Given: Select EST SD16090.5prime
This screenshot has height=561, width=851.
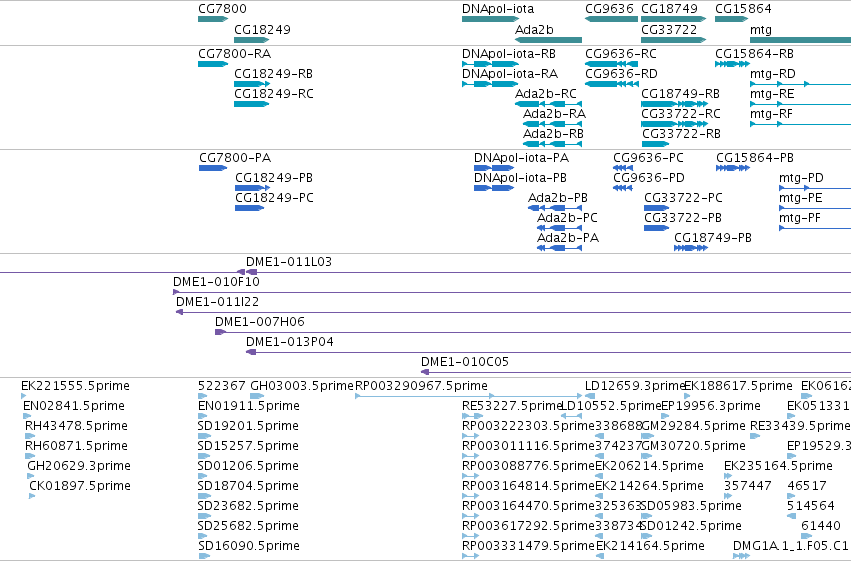Looking at the screenshot, I should 205,557.
